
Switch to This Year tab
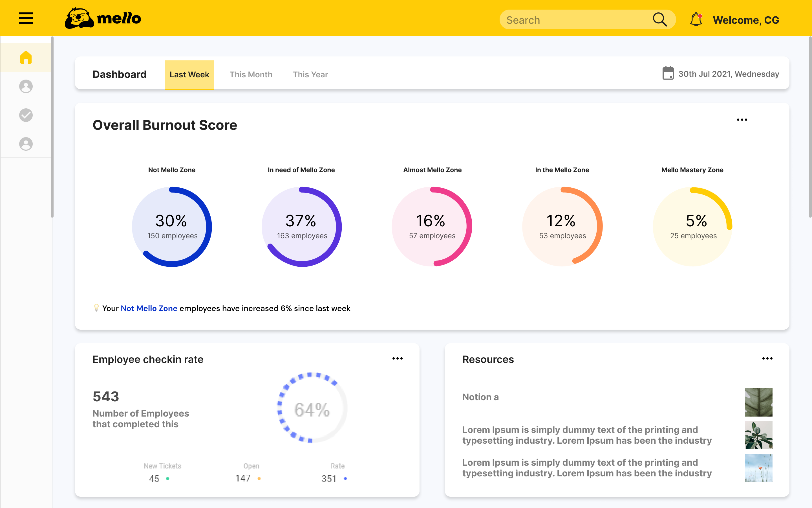coord(310,75)
